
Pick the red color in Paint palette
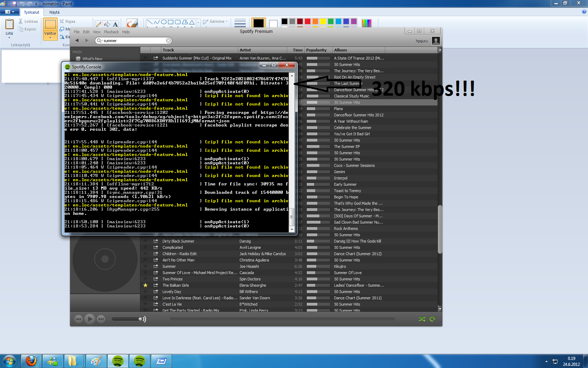click(308, 21)
